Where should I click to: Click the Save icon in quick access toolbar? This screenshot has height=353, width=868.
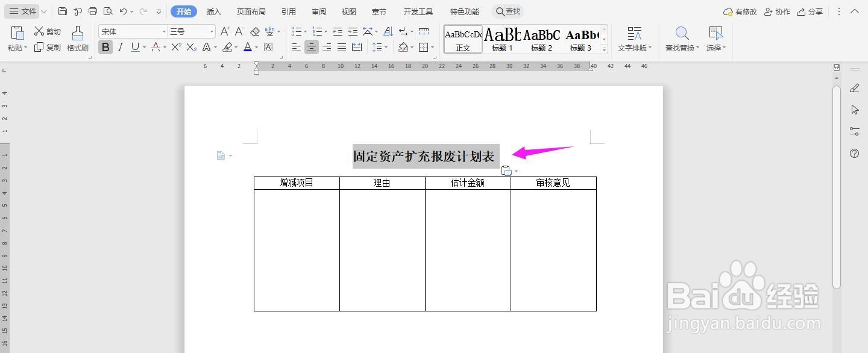pos(63,11)
